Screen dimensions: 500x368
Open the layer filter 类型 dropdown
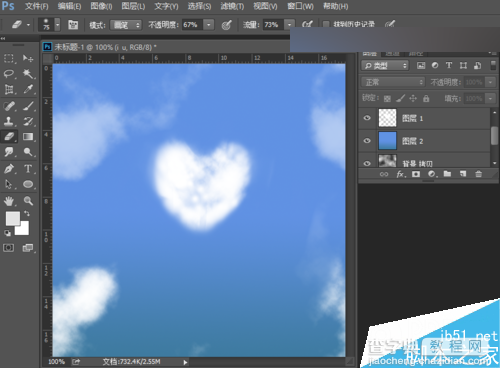385,65
